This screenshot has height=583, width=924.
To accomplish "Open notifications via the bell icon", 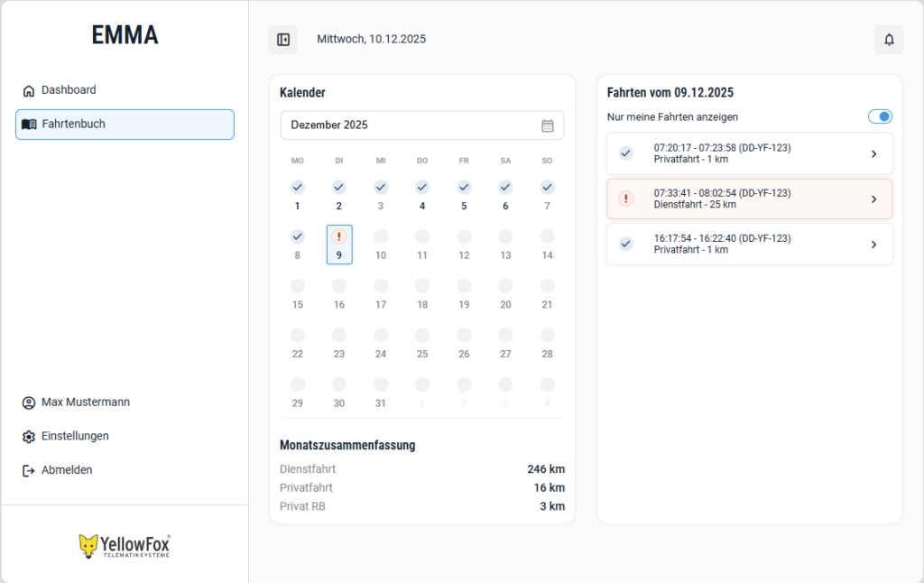I will [889, 40].
